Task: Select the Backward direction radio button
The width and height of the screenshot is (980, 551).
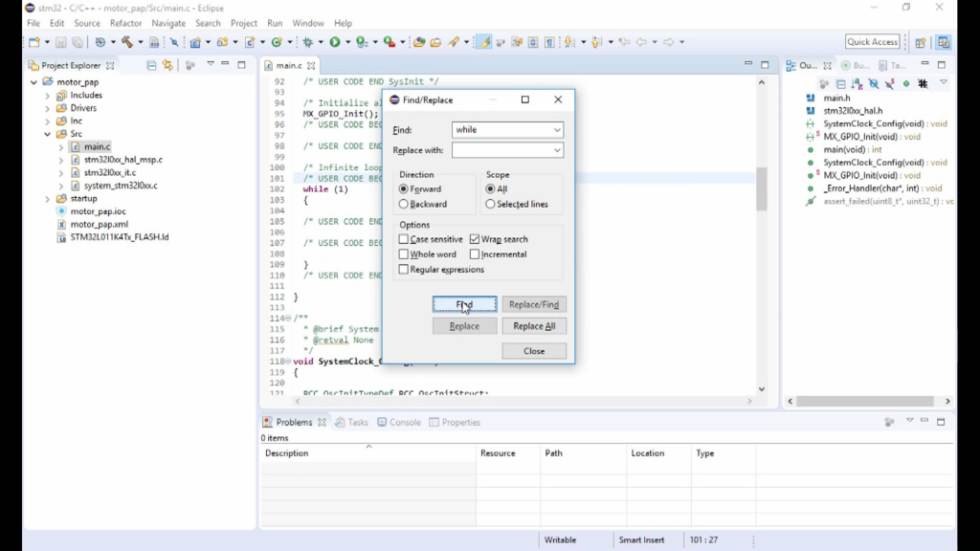Action: 404,204
